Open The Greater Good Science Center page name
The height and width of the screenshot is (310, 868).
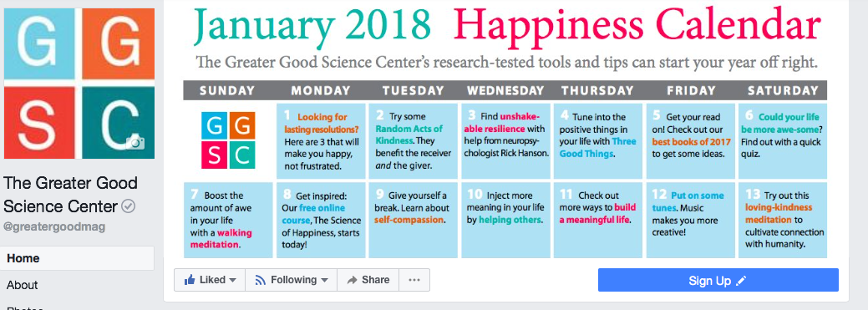point(70,195)
